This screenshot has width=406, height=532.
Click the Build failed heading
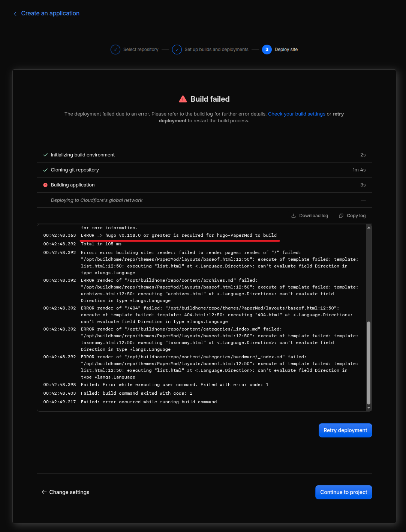pos(210,99)
